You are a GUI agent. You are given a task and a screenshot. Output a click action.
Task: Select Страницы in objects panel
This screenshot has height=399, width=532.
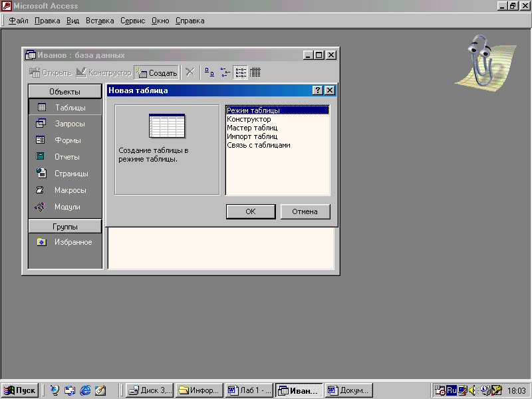(x=65, y=174)
